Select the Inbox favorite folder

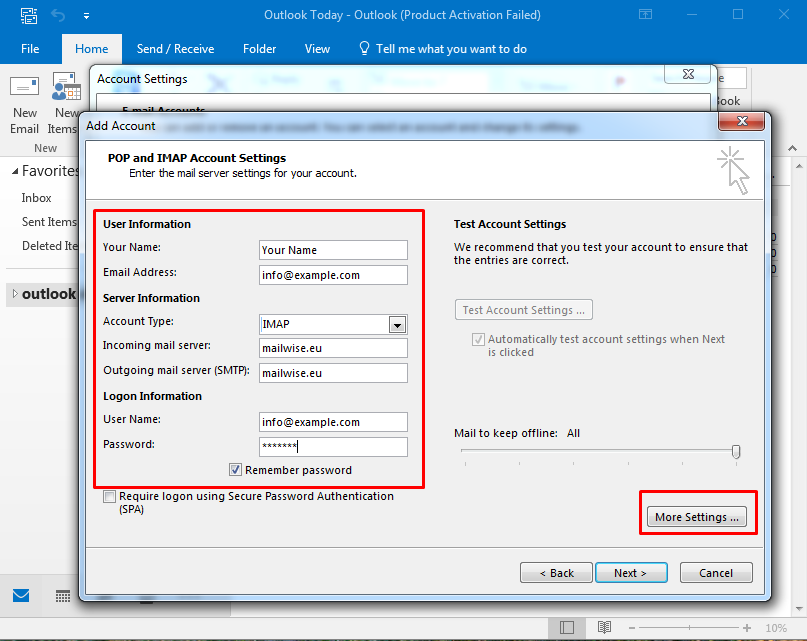[37, 198]
